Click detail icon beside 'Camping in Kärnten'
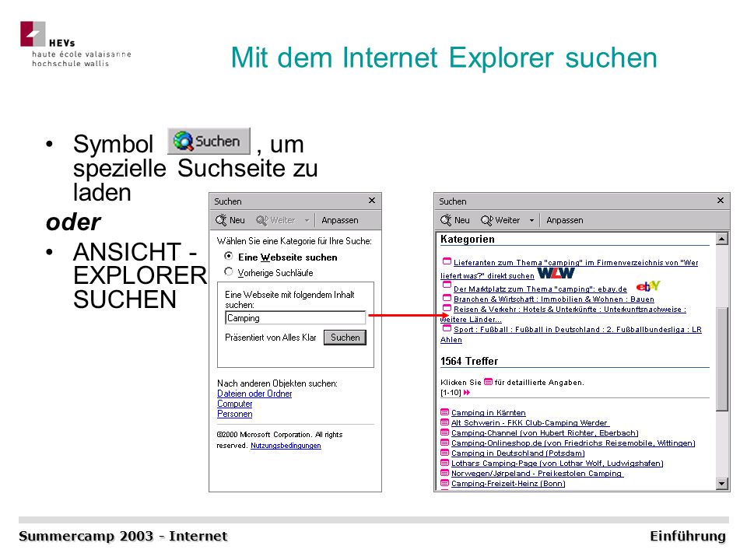Screen dimensions: 747x560 point(444,412)
